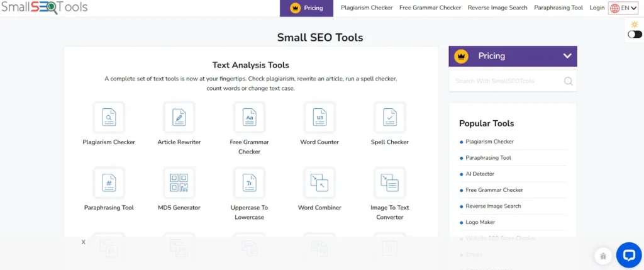Open the Free Grammar Checker tool icon
Screen dimensions: 644x270
pyautogui.click(x=249, y=117)
